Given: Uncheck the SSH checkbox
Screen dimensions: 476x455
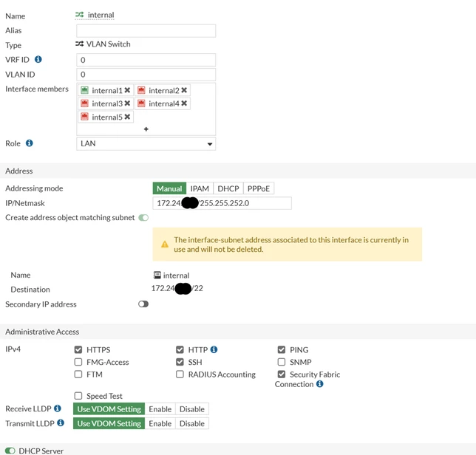Looking at the screenshot, I should (x=180, y=362).
